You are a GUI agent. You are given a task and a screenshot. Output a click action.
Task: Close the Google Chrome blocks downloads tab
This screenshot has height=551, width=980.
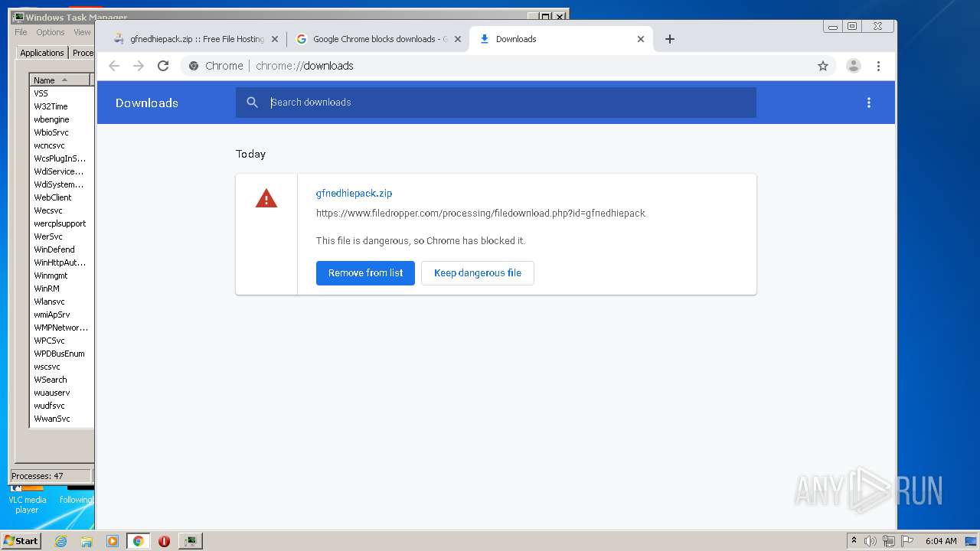click(x=458, y=39)
